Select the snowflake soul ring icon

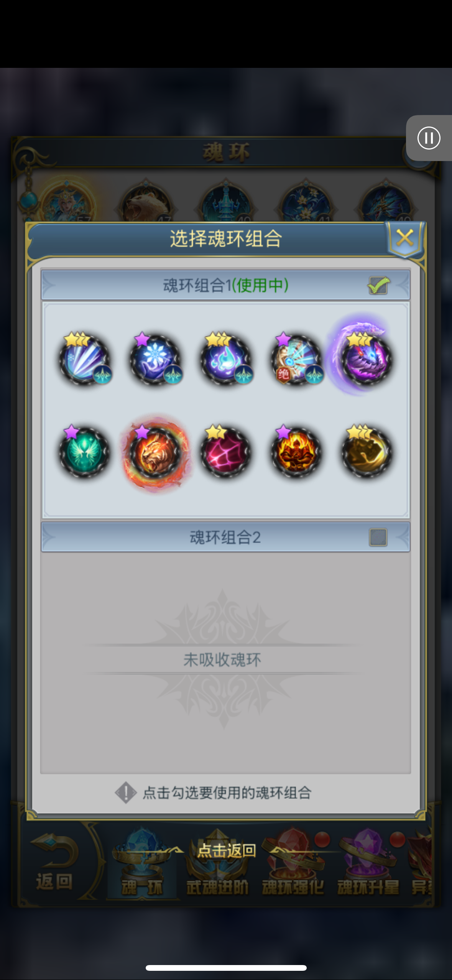point(155,359)
